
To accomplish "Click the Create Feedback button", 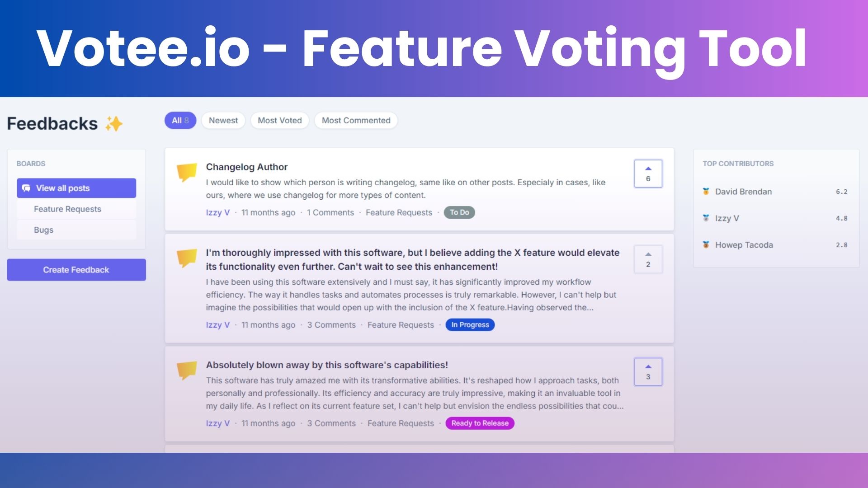I will click(x=76, y=269).
